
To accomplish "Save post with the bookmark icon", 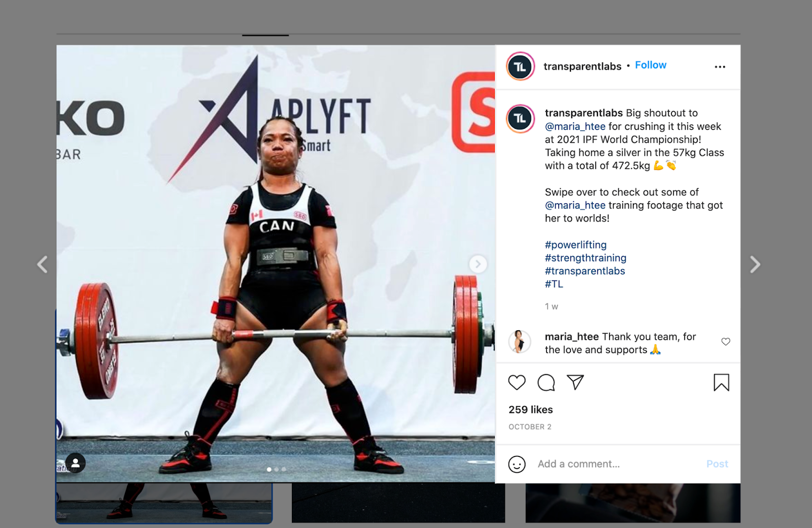I will [x=721, y=382].
